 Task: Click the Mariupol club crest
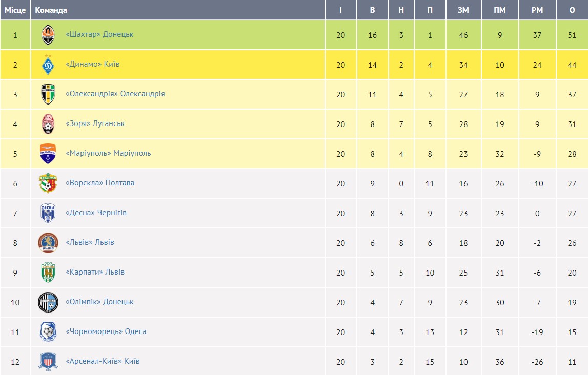pos(48,154)
